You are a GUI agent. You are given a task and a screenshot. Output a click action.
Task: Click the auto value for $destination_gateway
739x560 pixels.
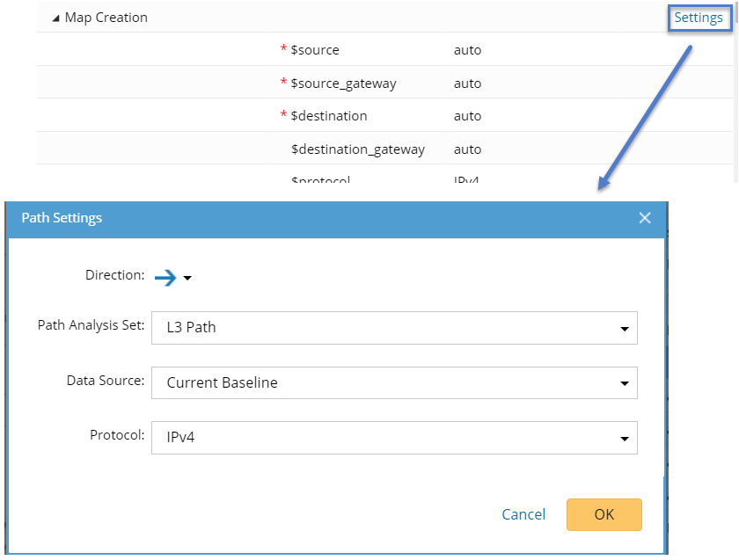coord(467,149)
